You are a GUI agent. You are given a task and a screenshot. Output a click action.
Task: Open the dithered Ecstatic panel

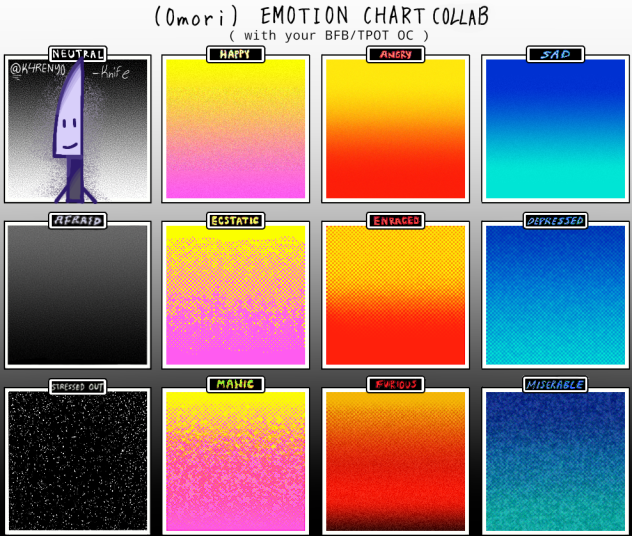[235, 295]
